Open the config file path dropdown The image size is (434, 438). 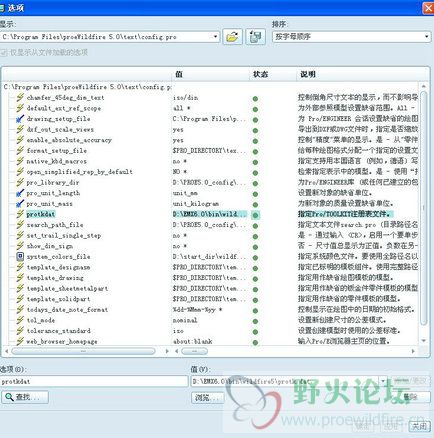coord(216,37)
